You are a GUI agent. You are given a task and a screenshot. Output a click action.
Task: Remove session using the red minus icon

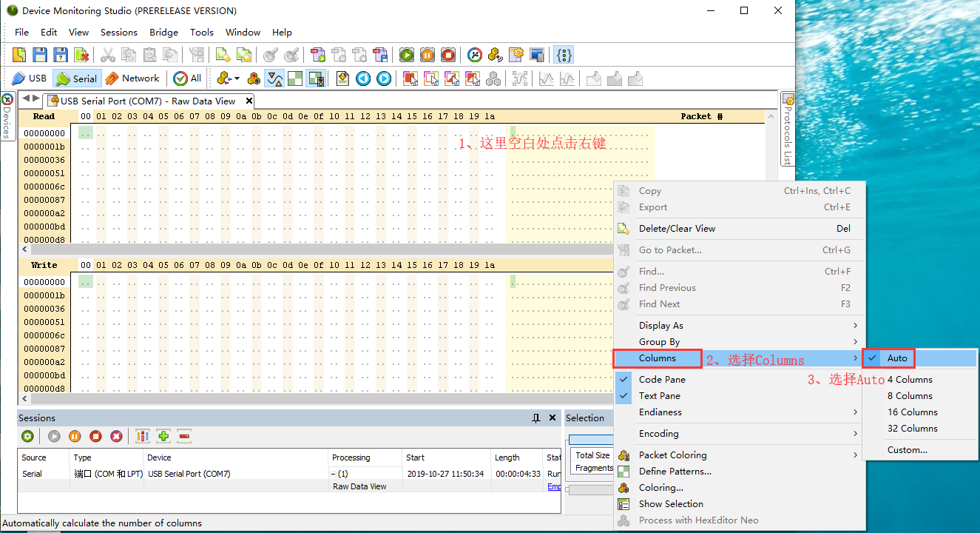(x=184, y=437)
